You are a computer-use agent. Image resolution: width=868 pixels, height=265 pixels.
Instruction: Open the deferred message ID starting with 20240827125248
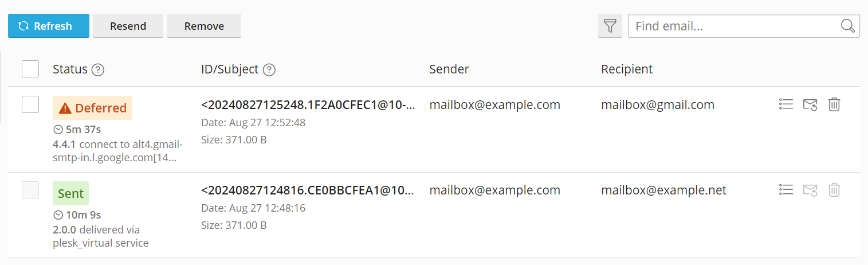click(308, 105)
